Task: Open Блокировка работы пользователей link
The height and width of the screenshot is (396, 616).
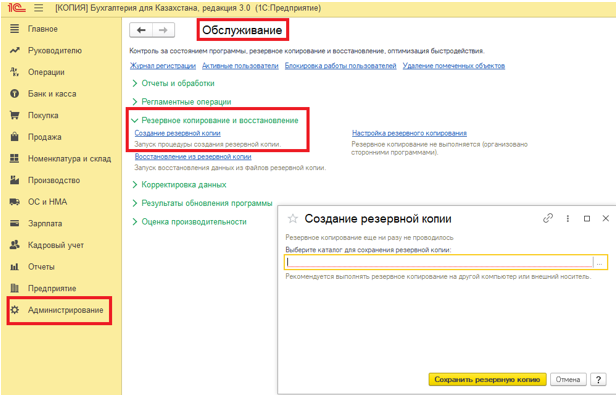Action: point(341,66)
